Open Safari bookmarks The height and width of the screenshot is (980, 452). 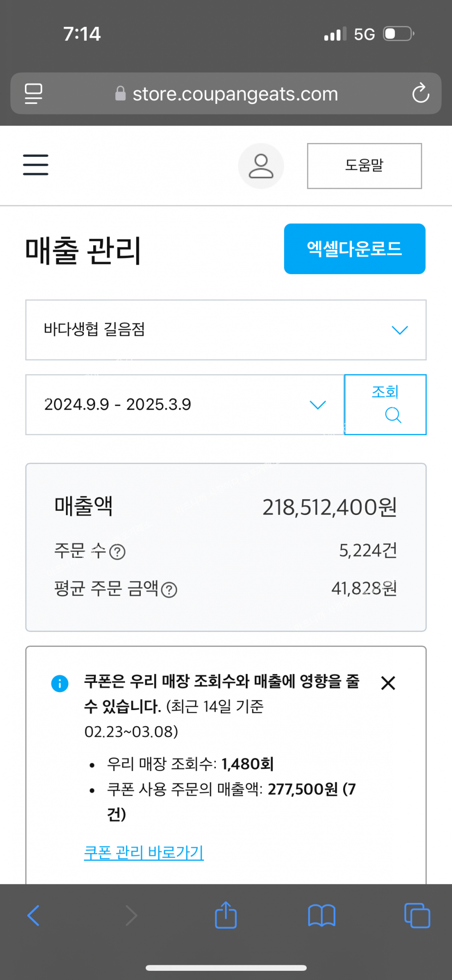click(x=321, y=915)
